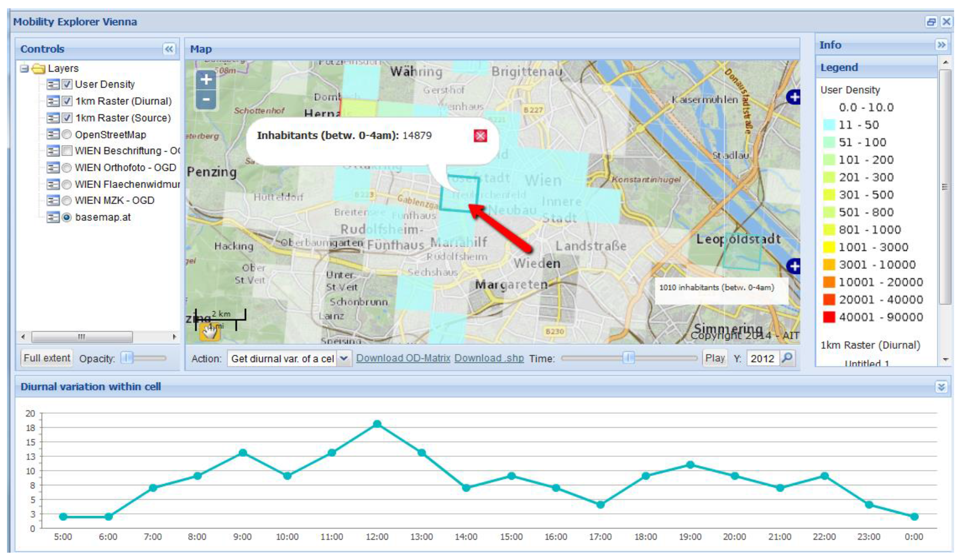Open the Action dropdown arrow
The width and height of the screenshot is (963, 560).
[344, 358]
